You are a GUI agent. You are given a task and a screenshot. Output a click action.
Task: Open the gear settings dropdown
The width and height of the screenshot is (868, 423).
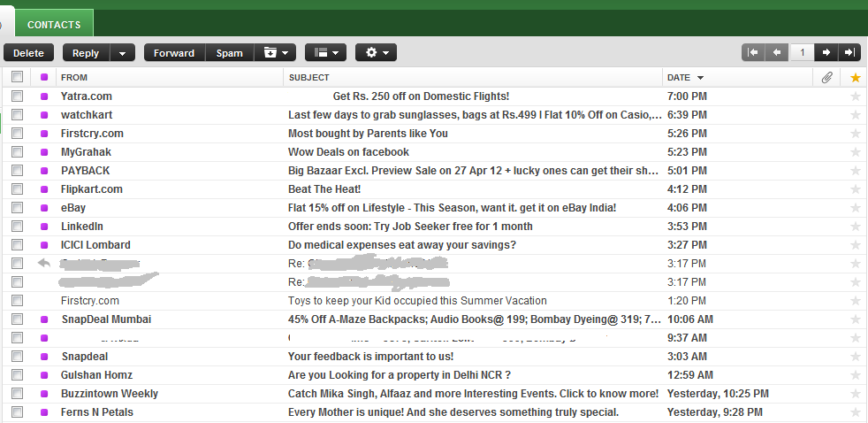376,53
